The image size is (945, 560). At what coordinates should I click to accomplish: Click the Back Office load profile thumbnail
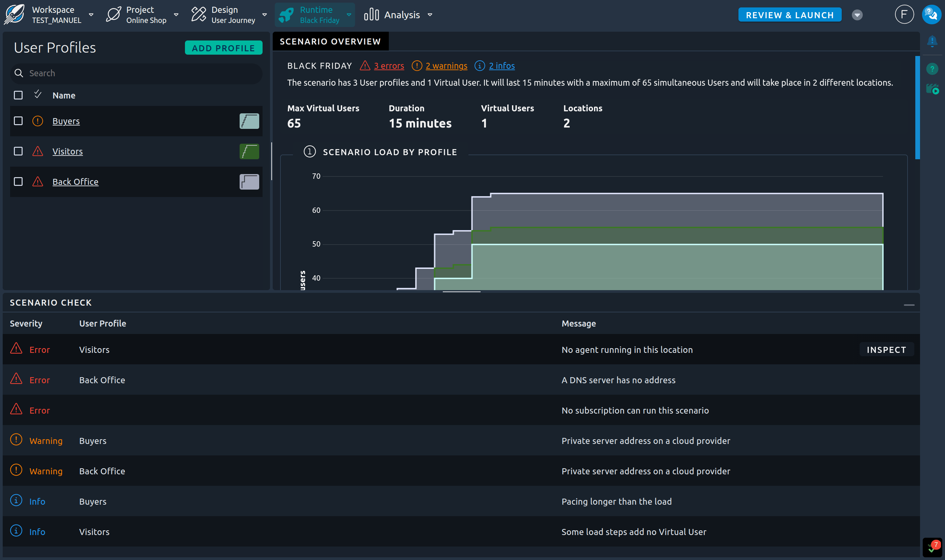(249, 182)
